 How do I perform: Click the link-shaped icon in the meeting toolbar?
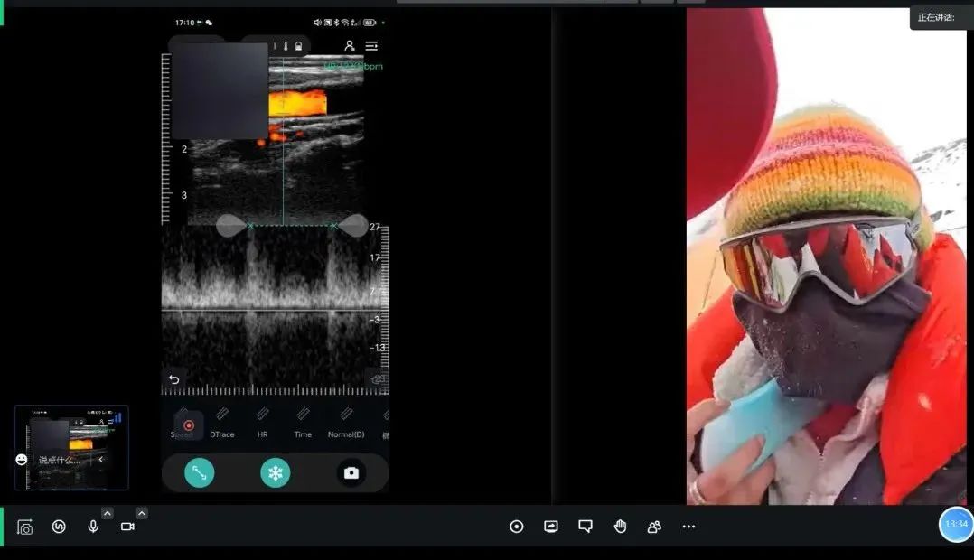coord(59,527)
